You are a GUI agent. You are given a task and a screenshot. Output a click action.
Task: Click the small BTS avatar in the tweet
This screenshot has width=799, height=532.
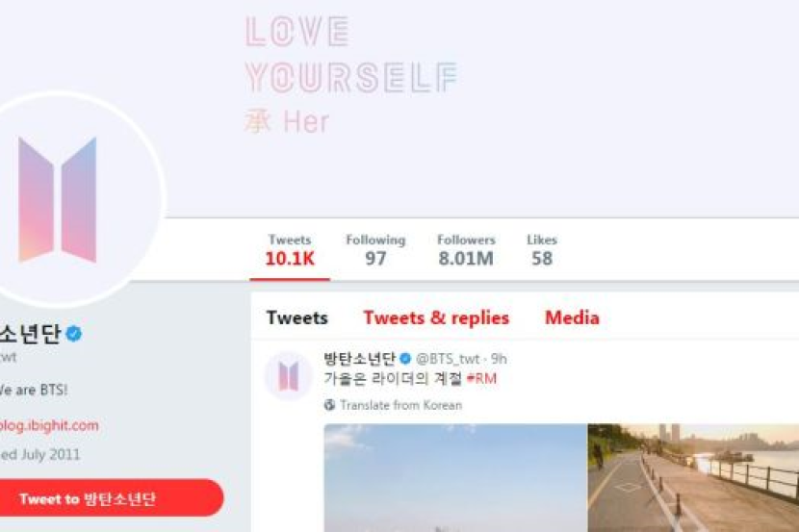pos(289,376)
